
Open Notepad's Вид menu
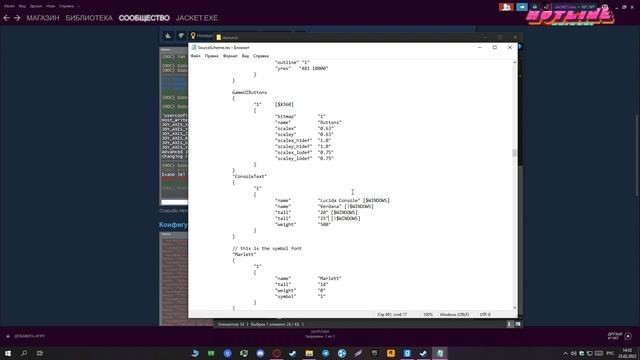pos(245,56)
